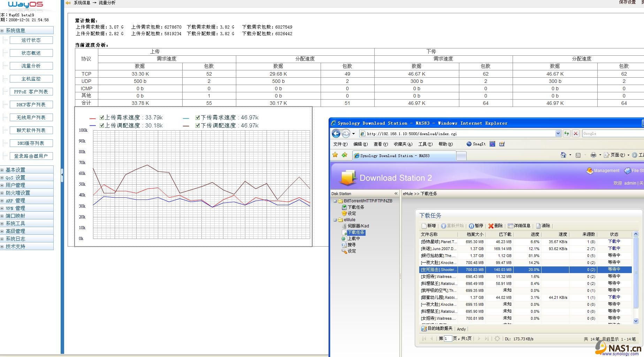Open SnagIt from the IE toolbar

(x=476, y=144)
